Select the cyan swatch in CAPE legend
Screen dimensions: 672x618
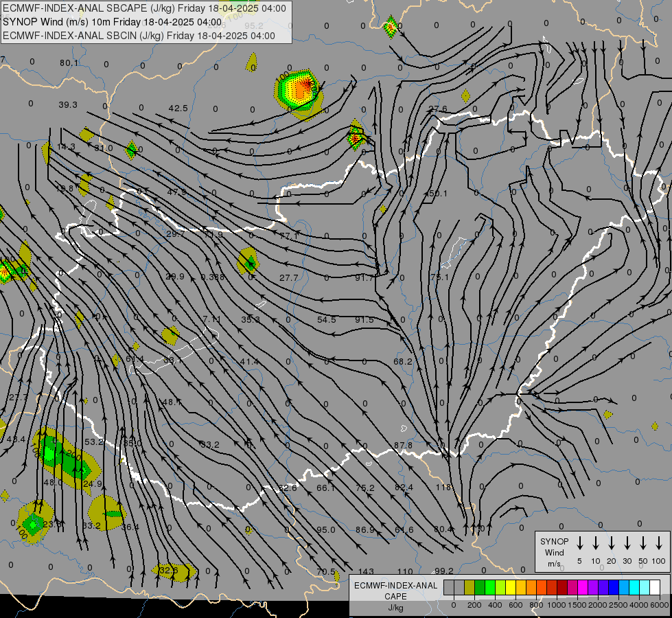(x=634, y=587)
